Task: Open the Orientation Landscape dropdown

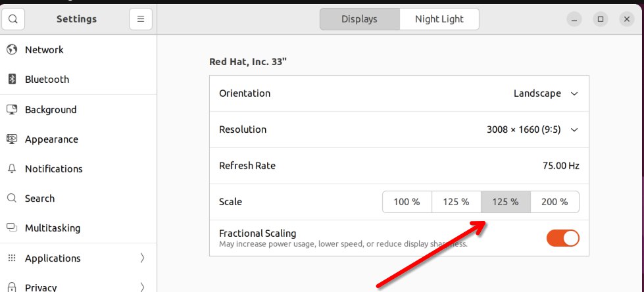Action: [545, 93]
